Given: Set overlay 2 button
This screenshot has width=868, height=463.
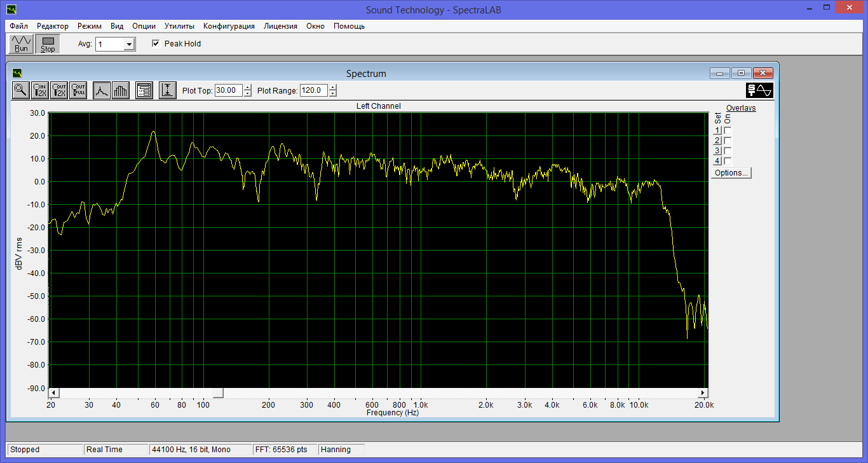Looking at the screenshot, I should pos(717,141).
